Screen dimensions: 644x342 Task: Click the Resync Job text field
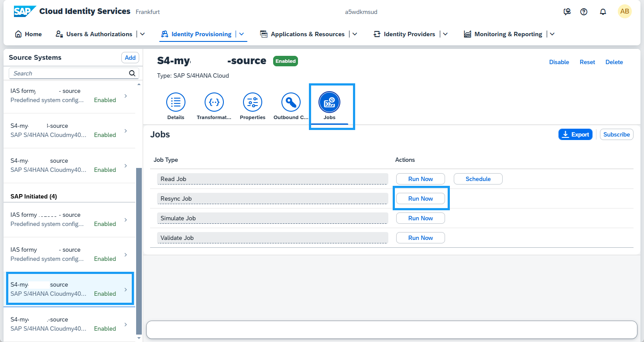(x=273, y=198)
